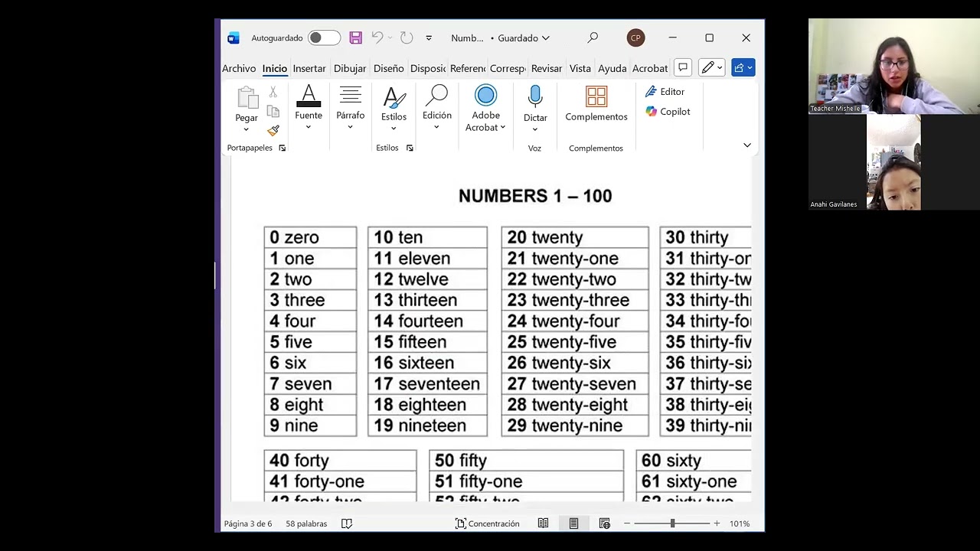Expand the Pegar options arrow
Screen dimensions: 980x551
(247, 129)
